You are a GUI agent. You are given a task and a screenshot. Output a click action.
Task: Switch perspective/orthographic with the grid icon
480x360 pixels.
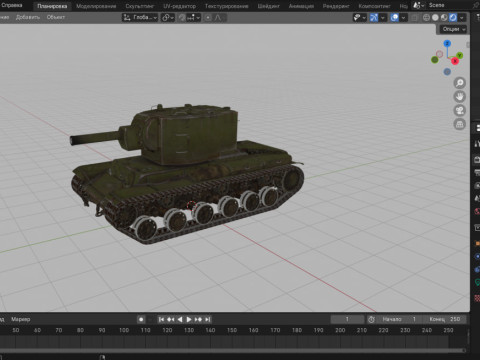(460, 124)
